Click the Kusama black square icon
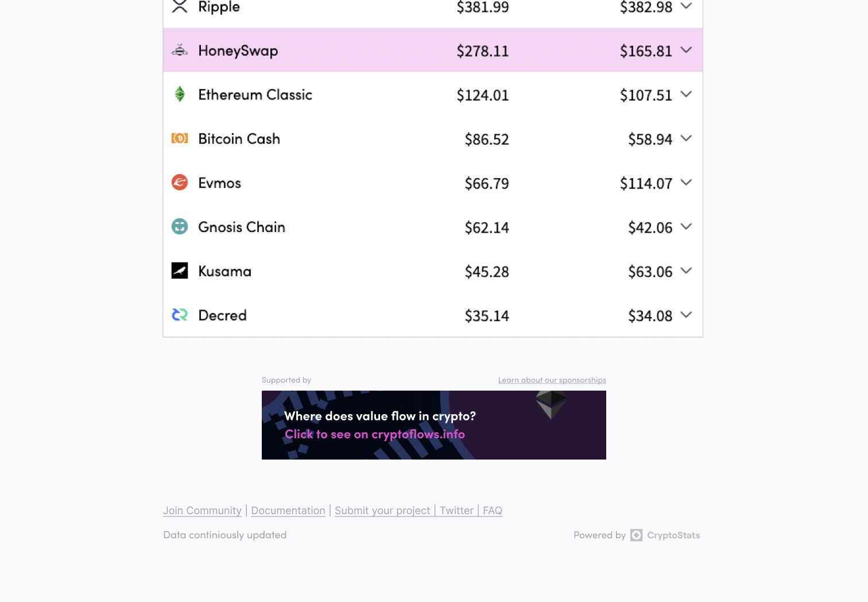 pyautogui.click(x=180, y=271)
